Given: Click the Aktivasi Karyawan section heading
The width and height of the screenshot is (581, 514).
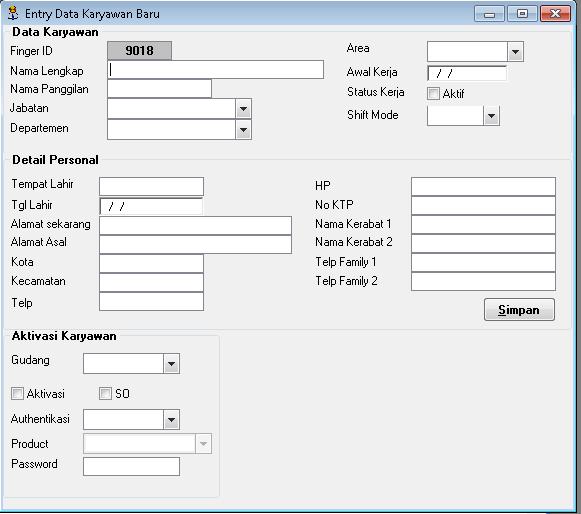Looking at the screenshot, I should [x=64, y=336].
